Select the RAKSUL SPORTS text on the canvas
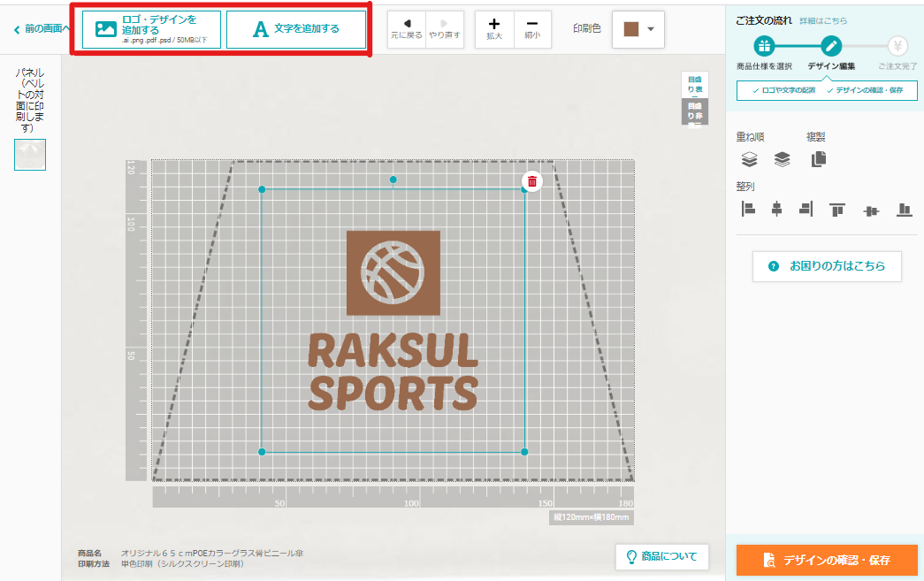924x581 pixels. pos(393,371)
